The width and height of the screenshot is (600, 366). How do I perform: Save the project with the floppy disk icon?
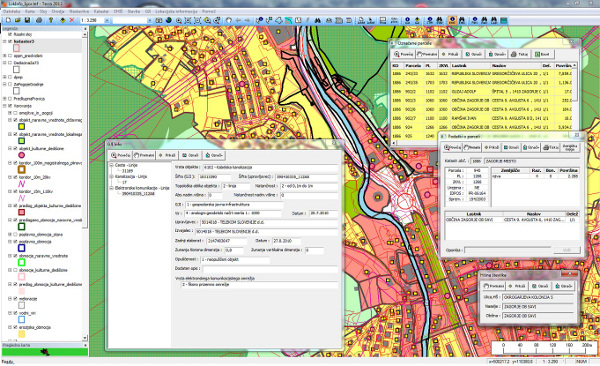(27, 20)
